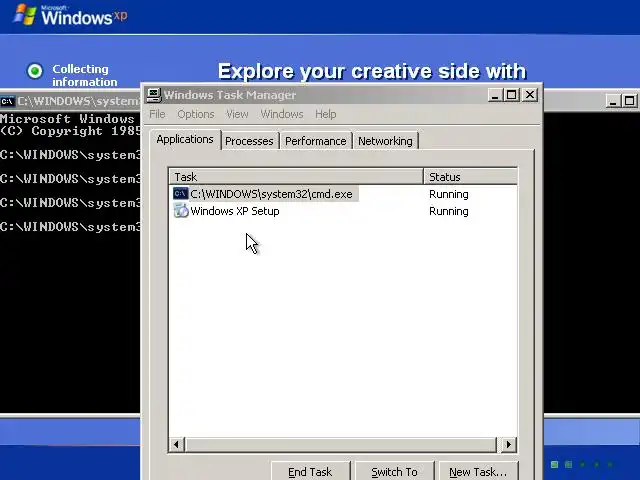Click the Windows Task Manager title text
This screenshot has width=640, height=480.
pos(230,95)
